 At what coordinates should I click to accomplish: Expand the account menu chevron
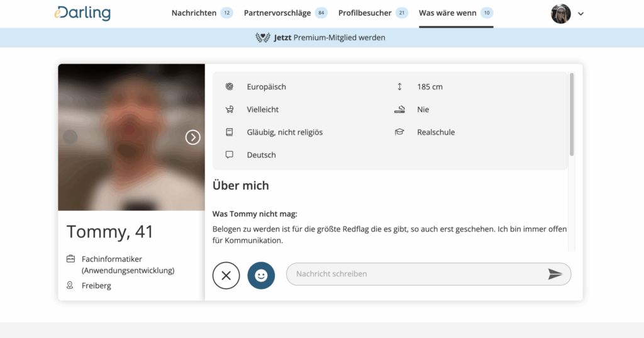coord(580,14)
